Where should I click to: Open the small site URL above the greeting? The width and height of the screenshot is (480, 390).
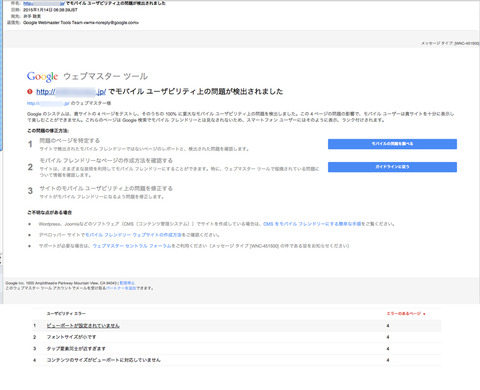click(x=49, y=103)
